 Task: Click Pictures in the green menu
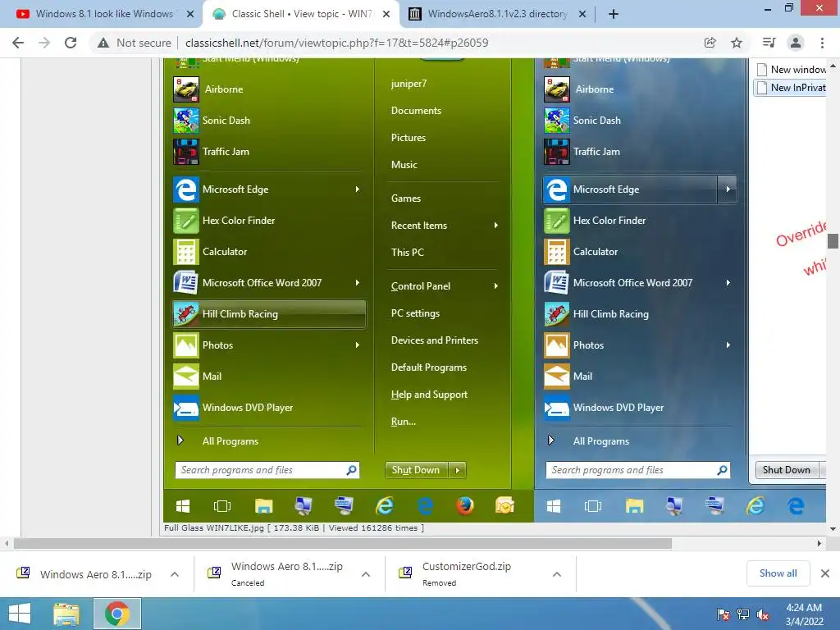[409, 138]
